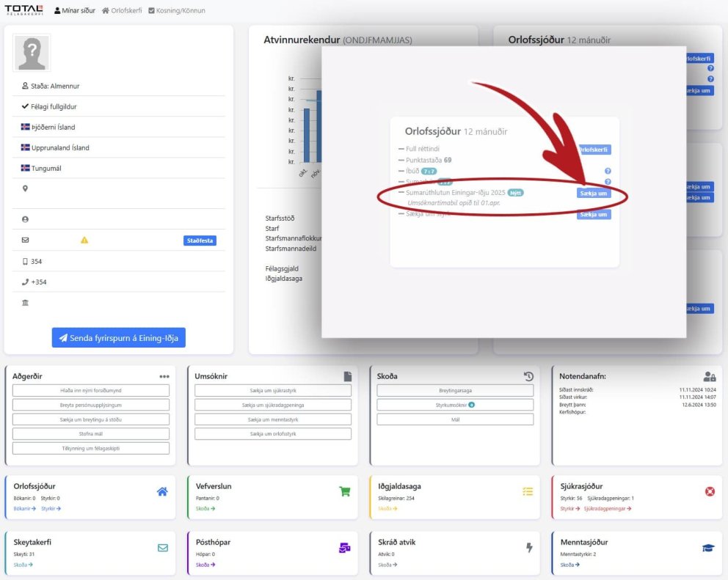Click Senda fyrirspurn á Eining-Iðja button
Image resolution: width=728 pixels, height=580 pixels.
pos(119,337)
